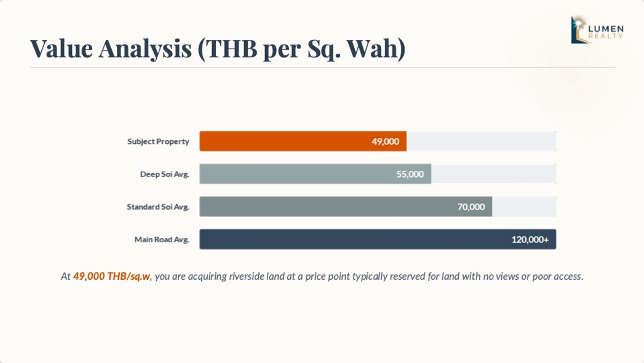Click the Deep Soi Avg. label
This screenshot has width=644, height=363.
click(x=164, y=175)
